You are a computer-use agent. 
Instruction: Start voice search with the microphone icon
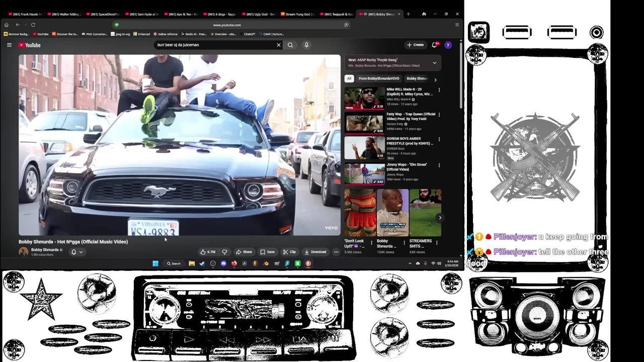coord(306,45)
